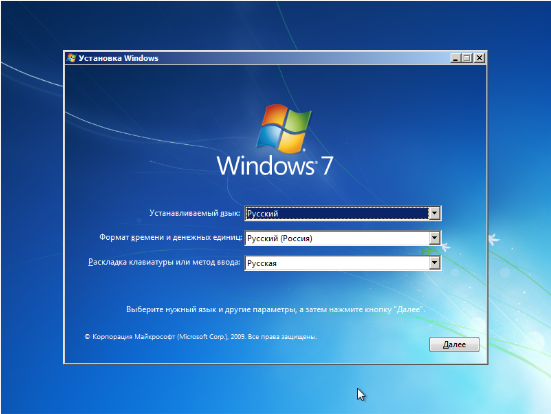Close the Установка Windows dialog
551x414 pixels.
(x=479, y=58)
